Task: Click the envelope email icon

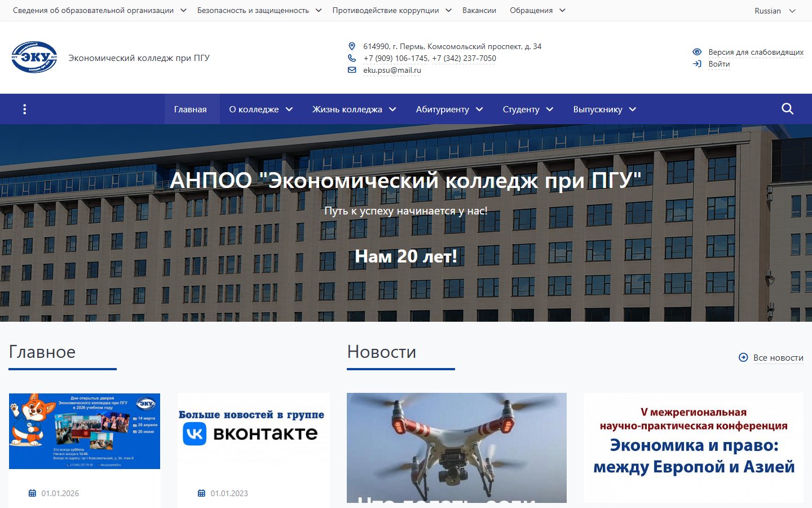Action: pos(352,70)
